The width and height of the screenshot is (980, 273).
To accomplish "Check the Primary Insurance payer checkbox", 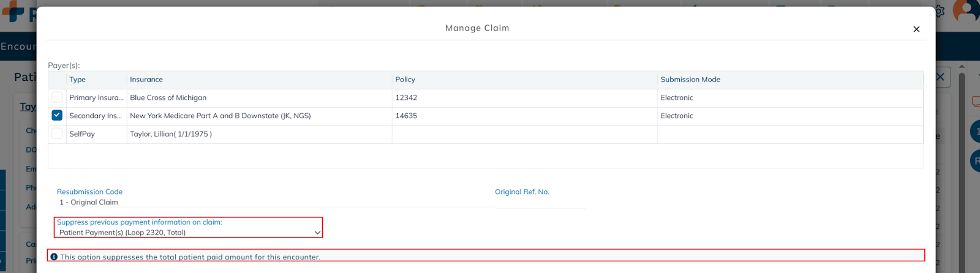I will [57, 97].
